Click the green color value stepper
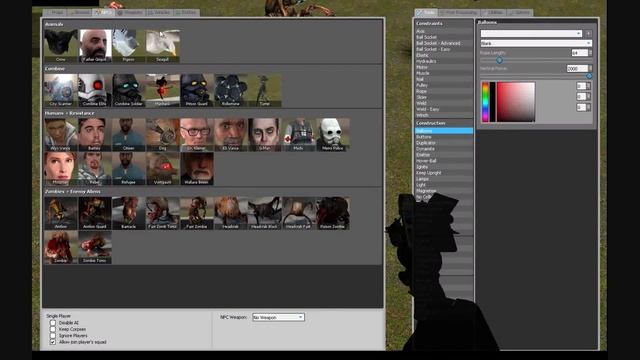 588,96
